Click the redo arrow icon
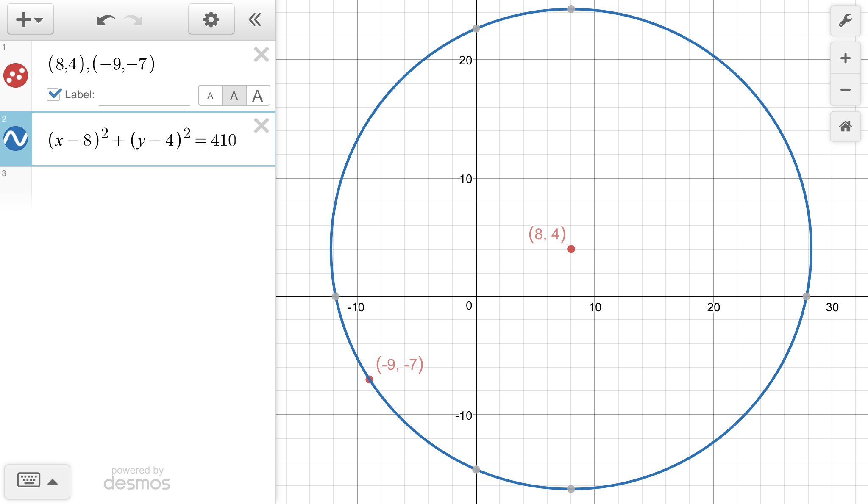The width and height of the screenshot is (868, 504). coord(134,20)
